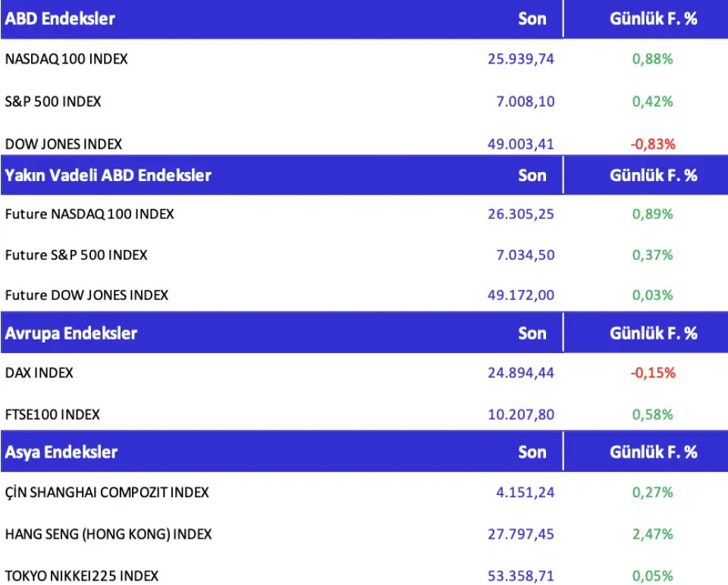Click the HANG SENG (HONG KONG) INDEX label
This screenshot has width=728, height=585.
108,534
